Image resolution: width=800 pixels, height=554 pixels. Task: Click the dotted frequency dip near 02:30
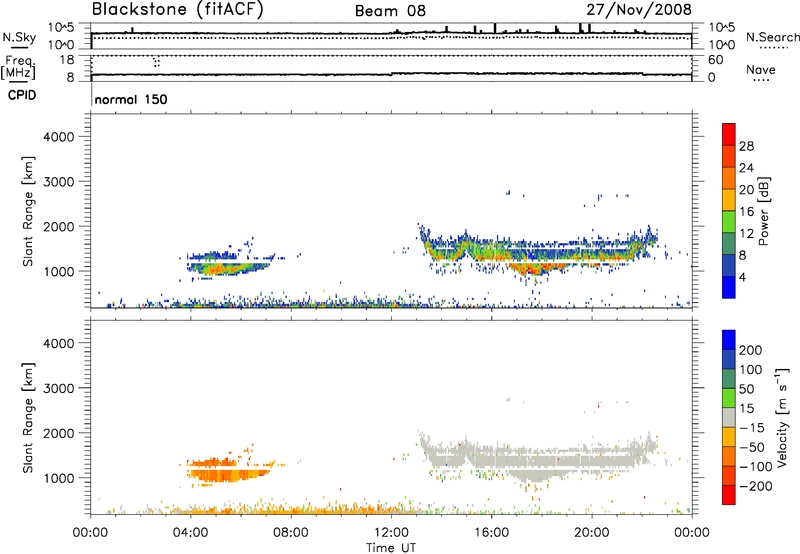[x=156, y=62]
